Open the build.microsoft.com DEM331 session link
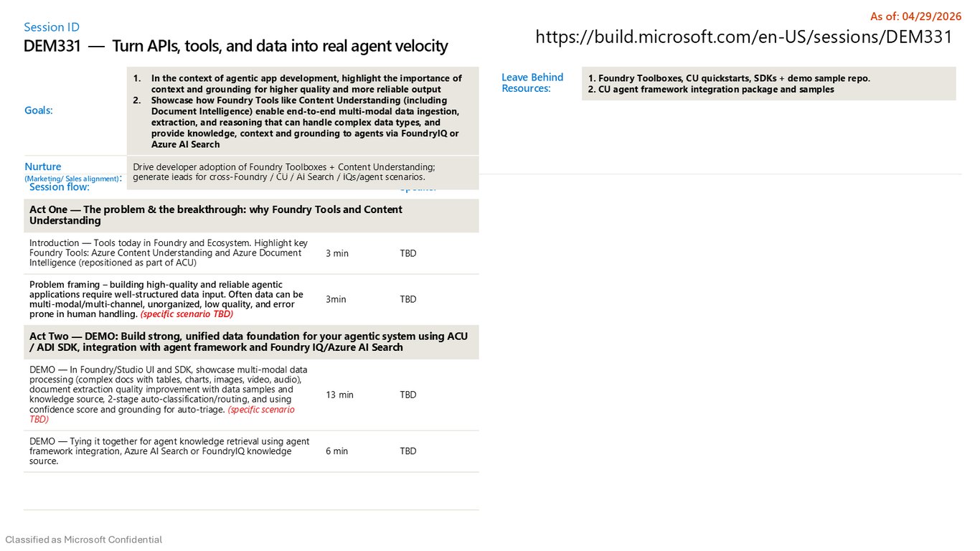The height and width of the screenshot is (551, 980). [x=744, y=37]
